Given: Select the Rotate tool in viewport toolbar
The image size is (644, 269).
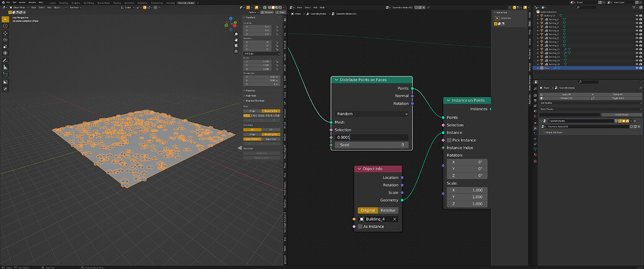Looking at the screenshot, I should point(6,40).
